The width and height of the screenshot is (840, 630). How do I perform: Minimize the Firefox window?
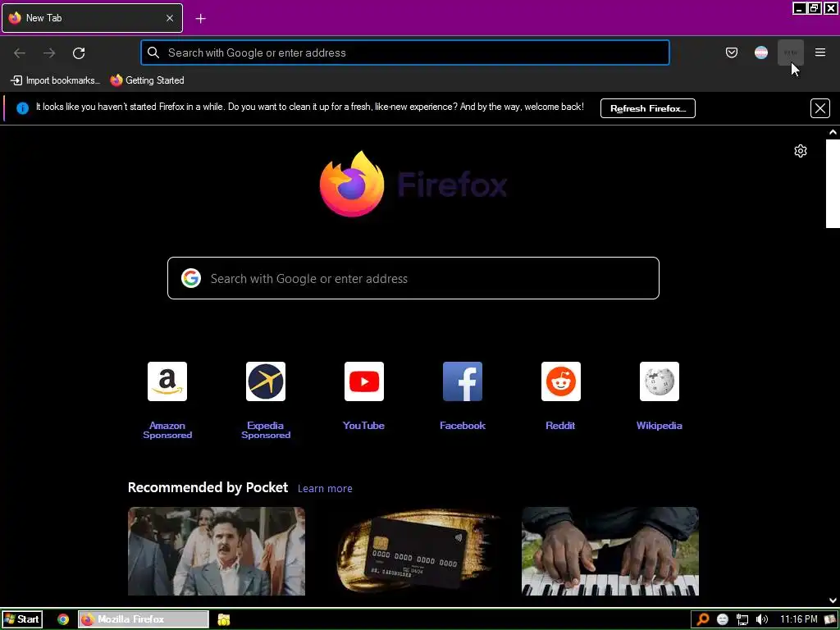[x=799, y=8]
